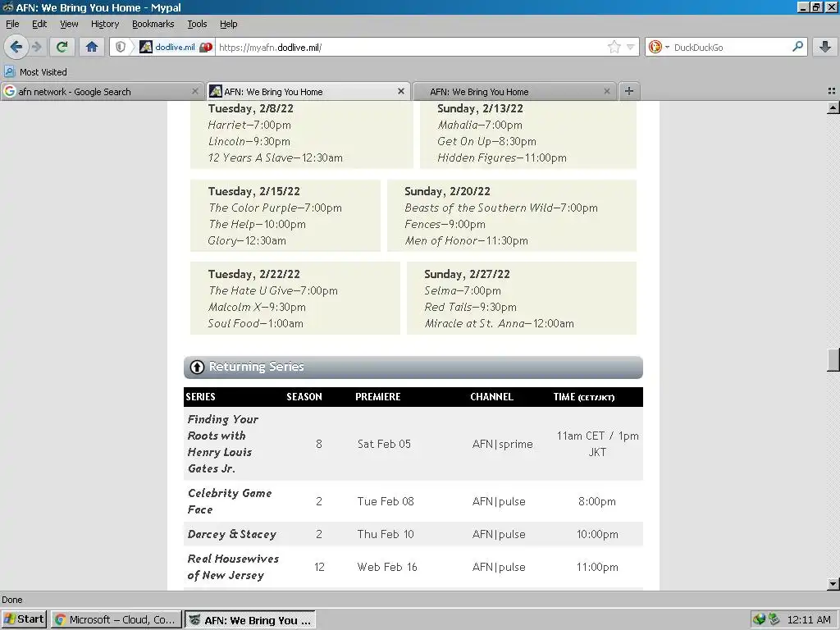This screenshot has width=840, height=630.
Task: Click the PREMIERE column header
Action: click(x=377, y=397)
